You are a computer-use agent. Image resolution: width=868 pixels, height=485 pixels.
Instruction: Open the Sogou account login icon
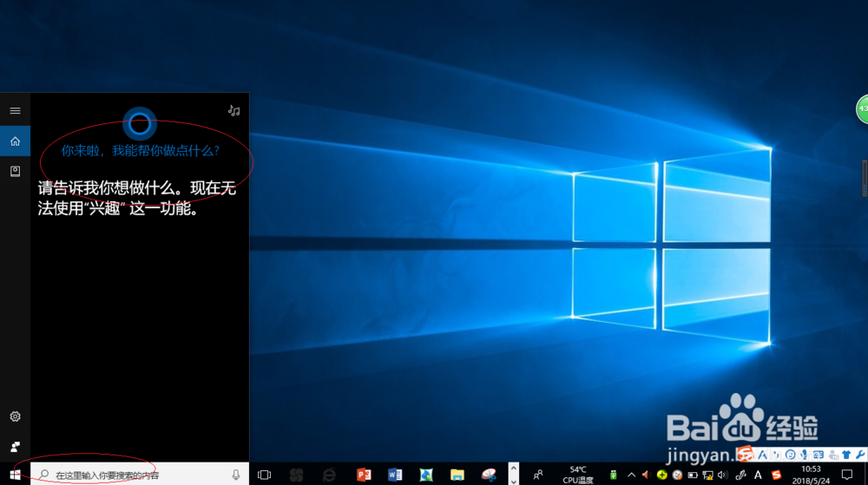pos(832,456)
